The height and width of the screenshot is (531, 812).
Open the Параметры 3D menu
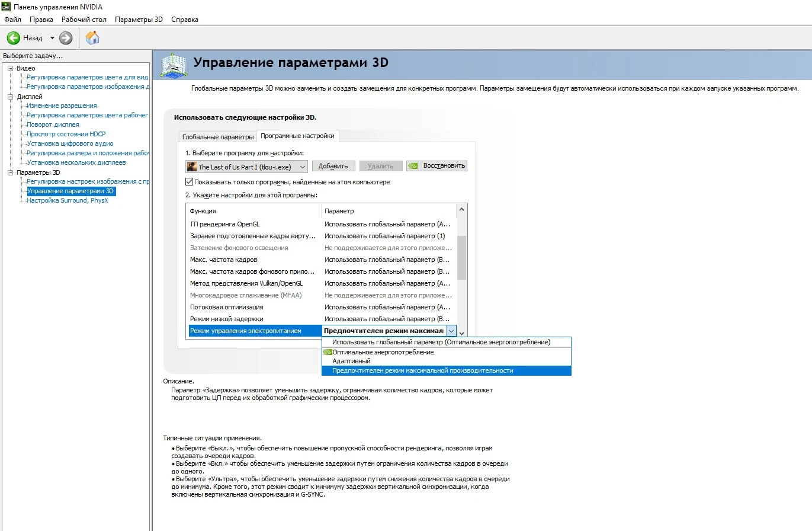[139, 20]
